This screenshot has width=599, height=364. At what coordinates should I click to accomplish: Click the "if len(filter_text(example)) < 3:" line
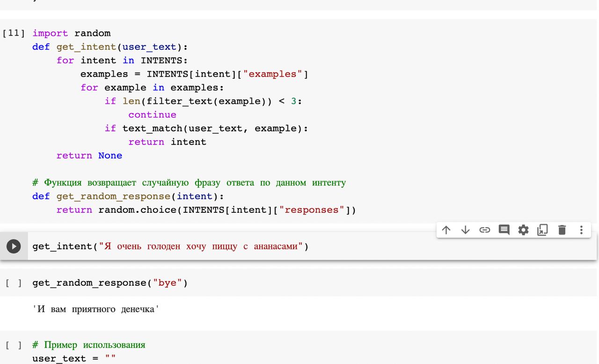tap(204, 101)
